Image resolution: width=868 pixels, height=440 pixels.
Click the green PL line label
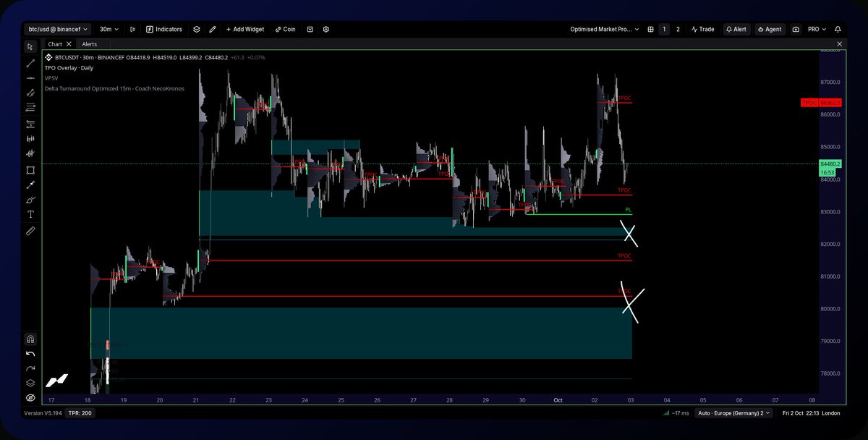coord(628,210)
